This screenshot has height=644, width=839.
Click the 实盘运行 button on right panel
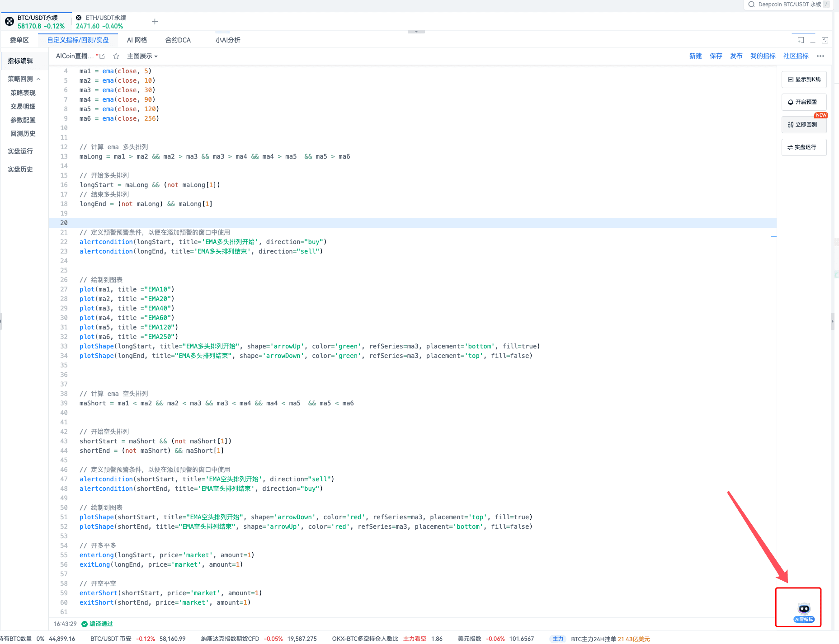(x=804, y=147)
